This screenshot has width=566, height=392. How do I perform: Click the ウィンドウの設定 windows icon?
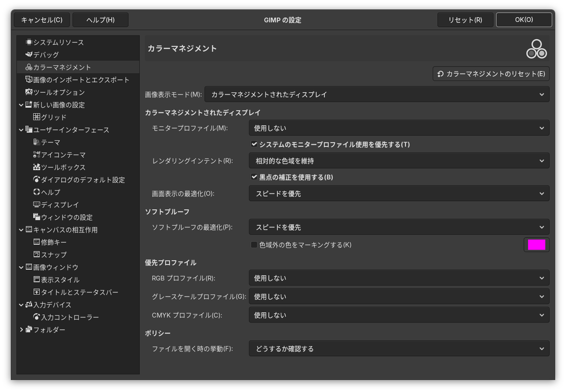[x=36, y=217]
